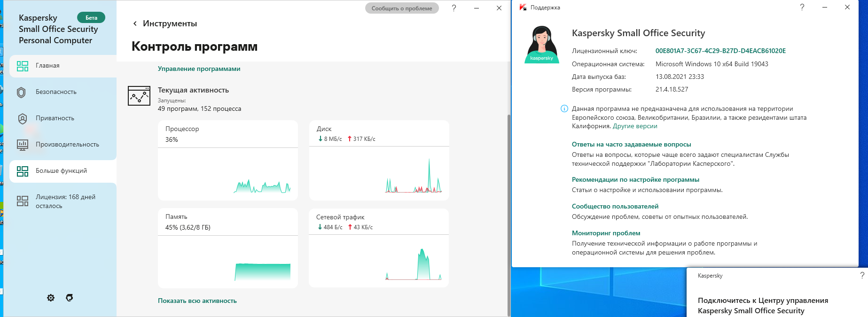The height and width of the screenshot is (317, 868).
Task: Open the Показать всю активность link
Action: [197, 301]
